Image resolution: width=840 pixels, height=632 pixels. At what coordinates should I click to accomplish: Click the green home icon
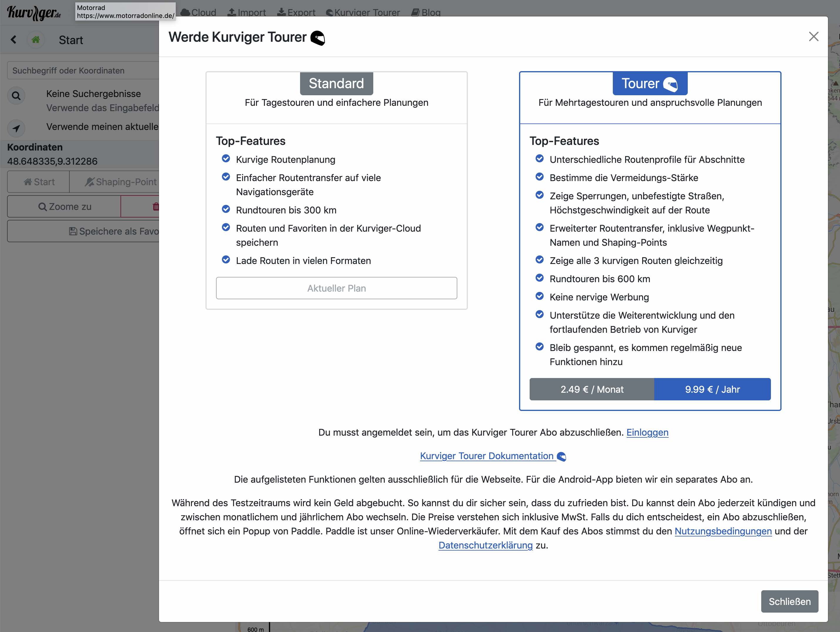[36, 39]
